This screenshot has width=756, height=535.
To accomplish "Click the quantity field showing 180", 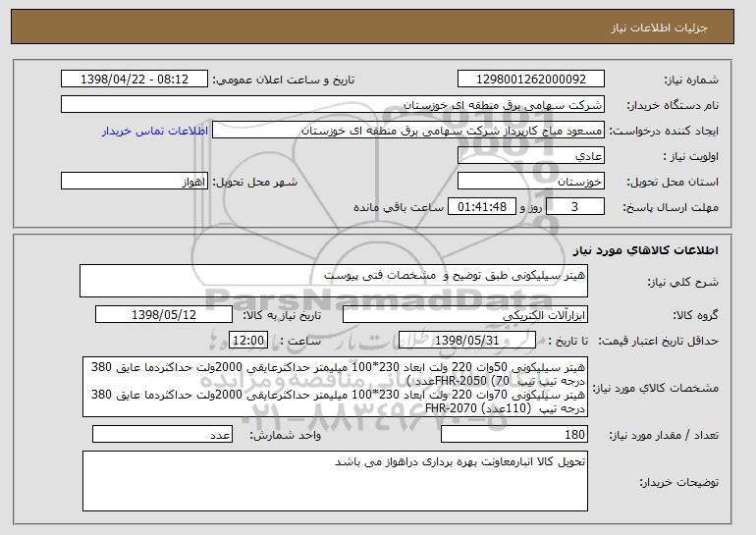I will [x=514, y=433].
